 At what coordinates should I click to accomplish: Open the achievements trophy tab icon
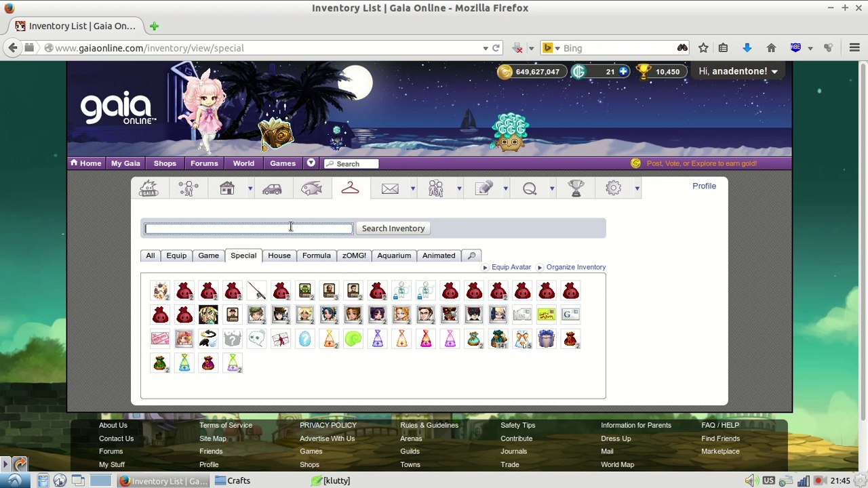click(576, 188)
